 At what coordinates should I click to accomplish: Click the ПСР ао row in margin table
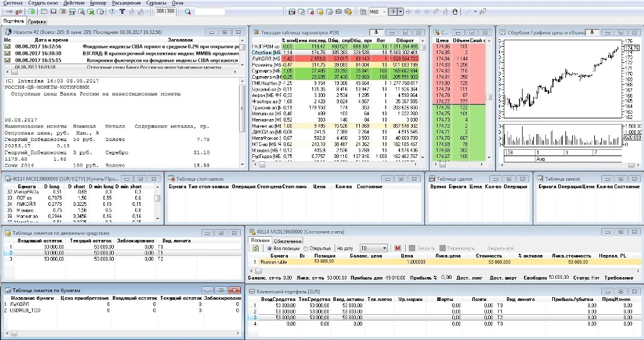pyautogui.click(x=80, y=198)
